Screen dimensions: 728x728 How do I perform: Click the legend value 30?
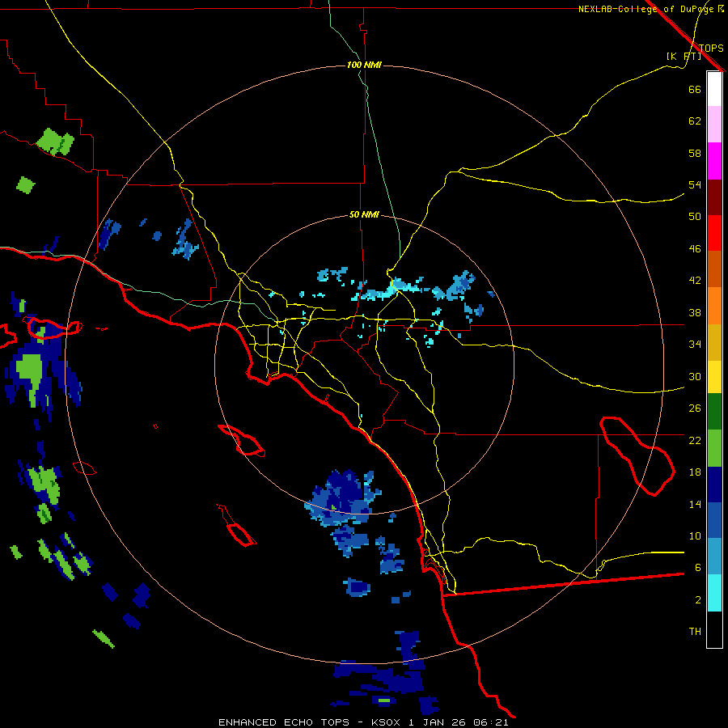(695, 376)
